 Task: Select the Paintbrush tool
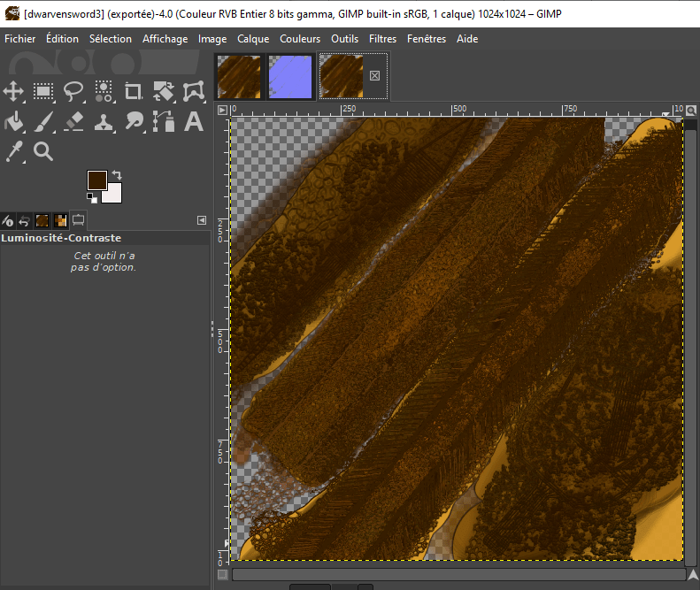[43, 121]
